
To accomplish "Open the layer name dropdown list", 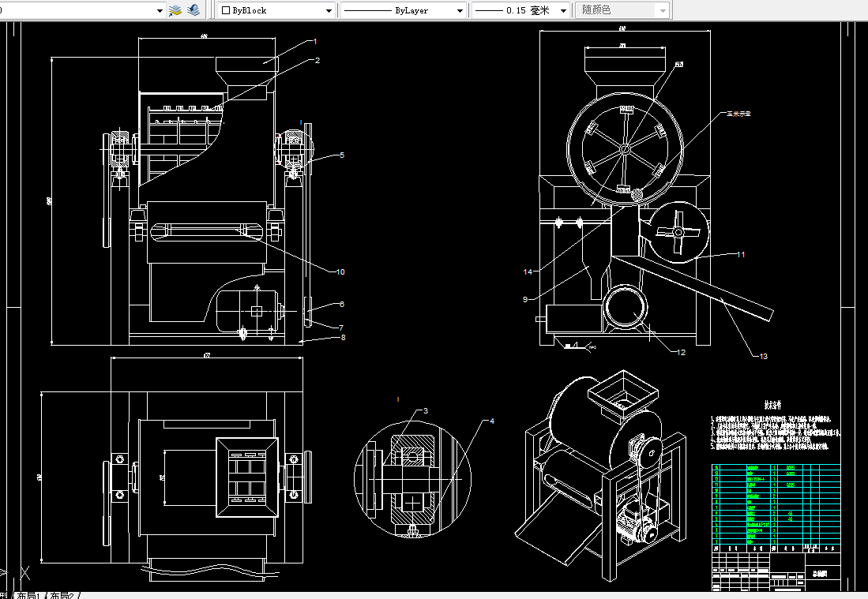I will pyautogui.click(x=82, y=10).
